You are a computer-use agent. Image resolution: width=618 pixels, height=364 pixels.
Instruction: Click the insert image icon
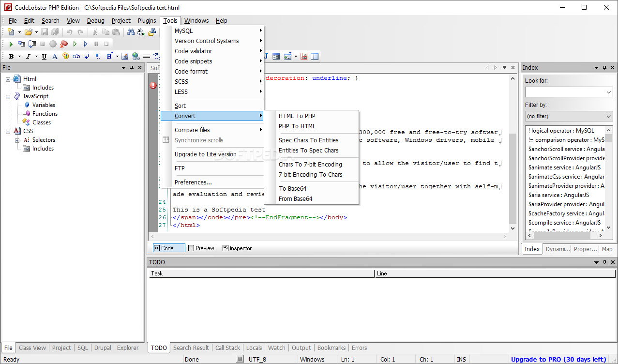click(x=125, y=56)
